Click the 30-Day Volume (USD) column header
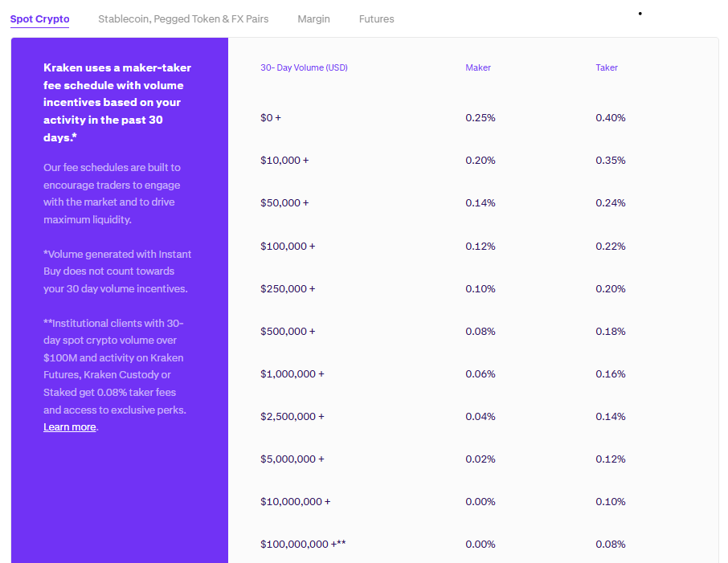 coord(304,67)
